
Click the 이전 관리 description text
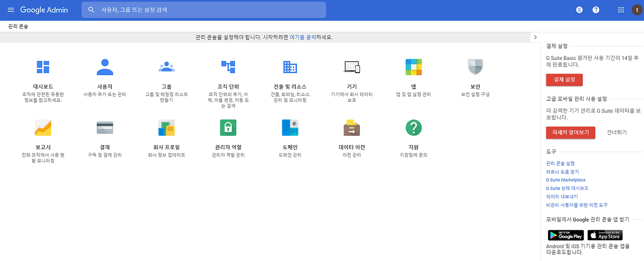tap(352, 155)
